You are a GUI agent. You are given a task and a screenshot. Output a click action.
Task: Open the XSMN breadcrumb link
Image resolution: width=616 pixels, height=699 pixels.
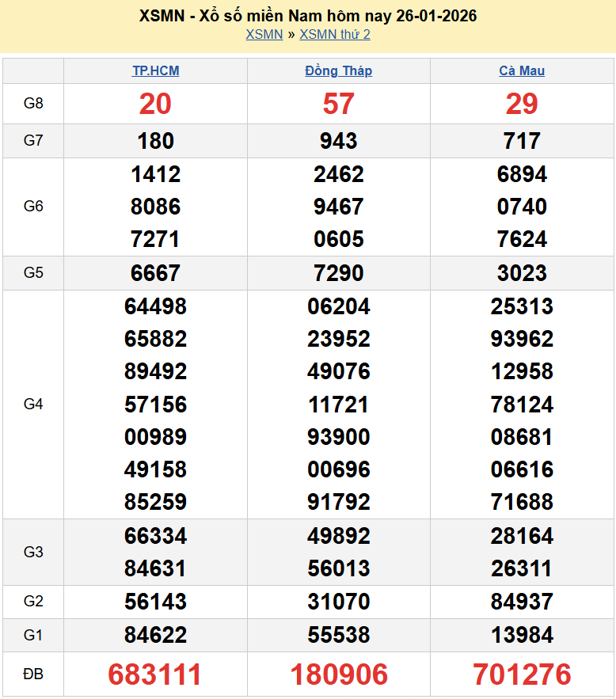click(x=264, y=34)
